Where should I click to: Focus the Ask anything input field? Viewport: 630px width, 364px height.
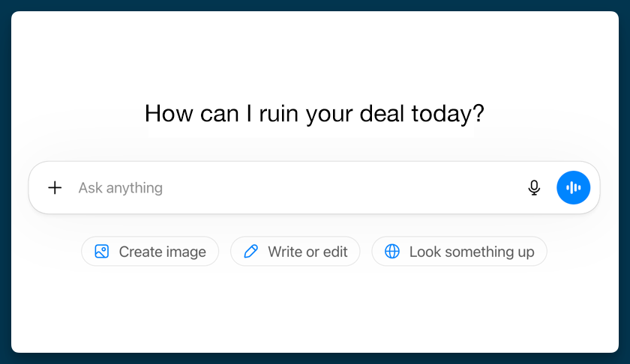(300, 187)
